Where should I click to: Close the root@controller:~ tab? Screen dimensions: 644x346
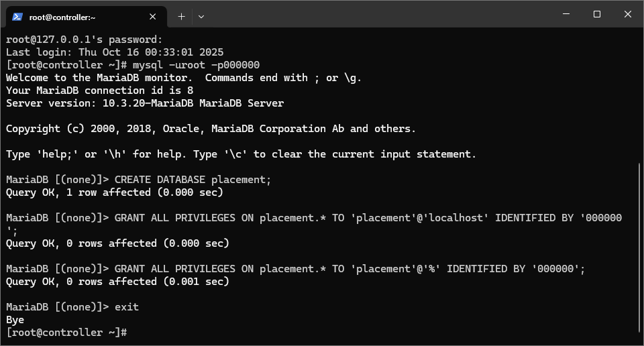pyautogui.click(x=152, y=17)
